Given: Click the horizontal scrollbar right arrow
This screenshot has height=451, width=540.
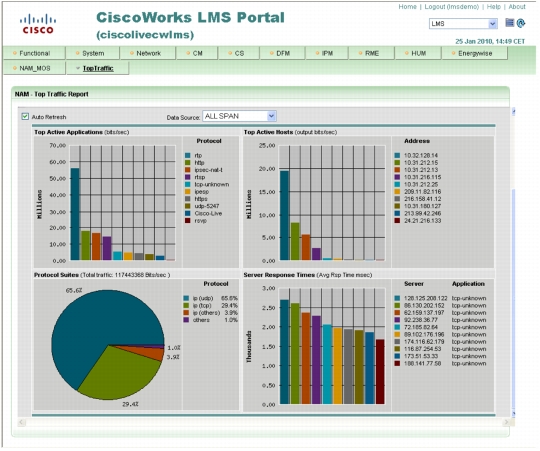Looking at the screenshot, I should (506, 422).
